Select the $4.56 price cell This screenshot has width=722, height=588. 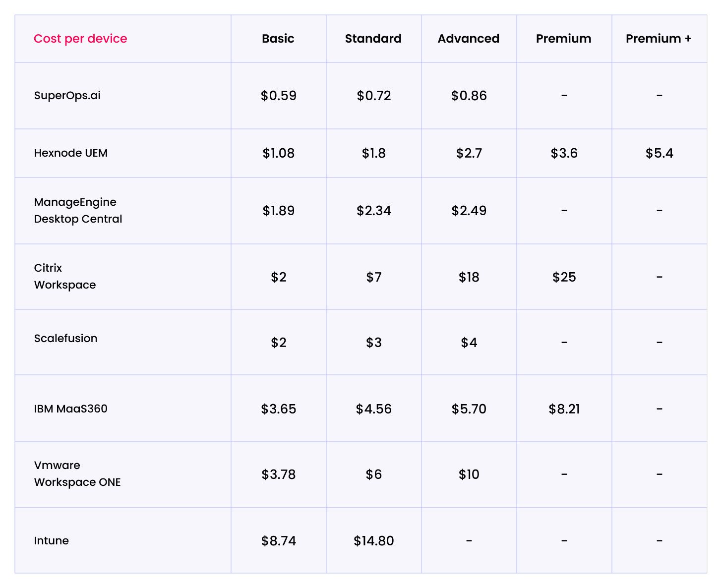click(374, 409)
